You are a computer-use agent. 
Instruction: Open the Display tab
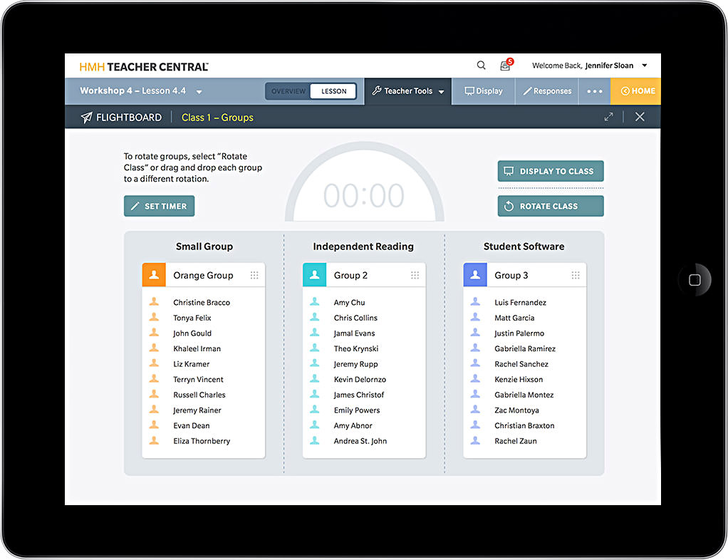484,91
